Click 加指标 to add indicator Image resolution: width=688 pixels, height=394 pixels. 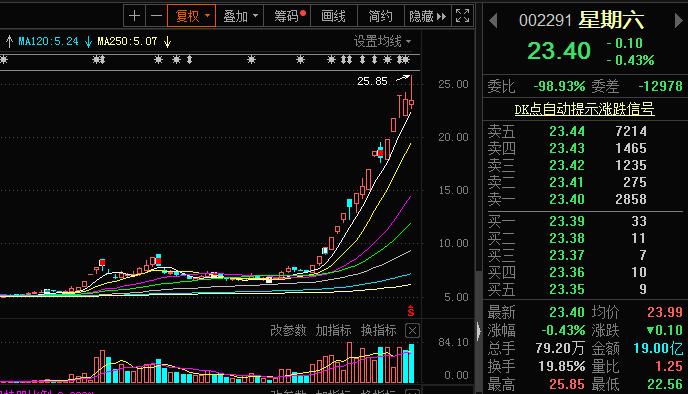333,330
